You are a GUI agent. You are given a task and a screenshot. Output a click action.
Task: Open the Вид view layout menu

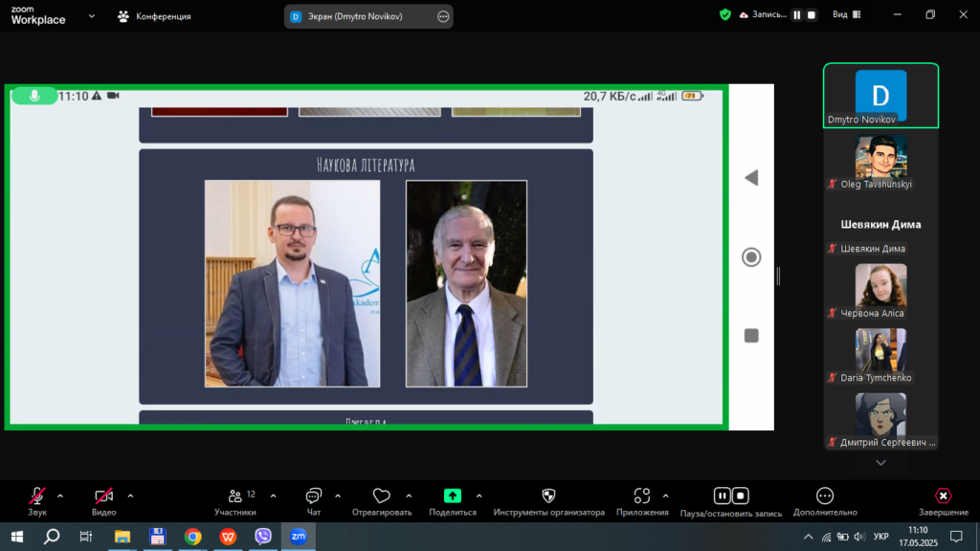[847, 14]
